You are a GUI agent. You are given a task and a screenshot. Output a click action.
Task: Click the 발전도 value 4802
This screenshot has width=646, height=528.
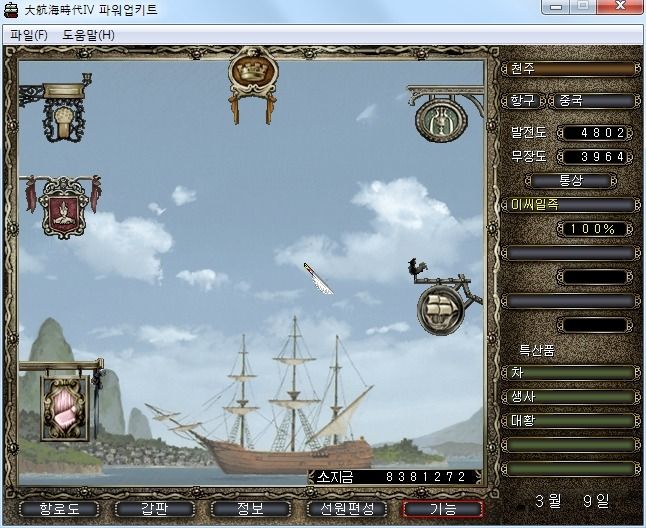tap(595, 133)
